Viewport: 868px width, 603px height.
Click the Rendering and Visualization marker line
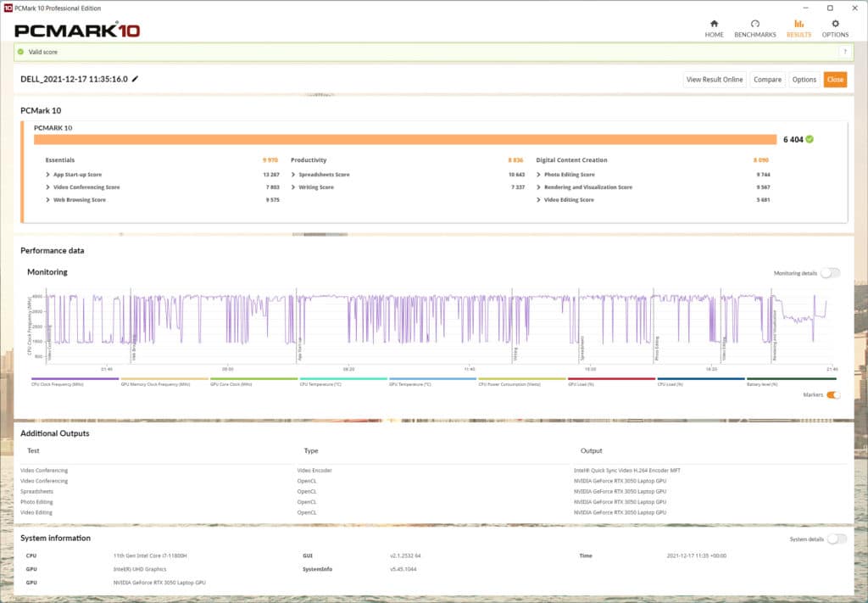[x=771, y=326]
